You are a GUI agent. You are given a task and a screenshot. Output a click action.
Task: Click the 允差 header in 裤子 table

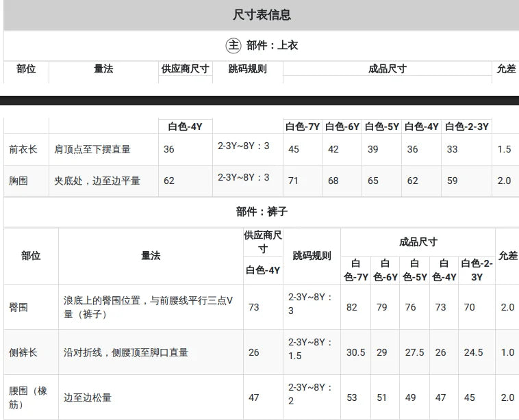(x=508, y=256)
